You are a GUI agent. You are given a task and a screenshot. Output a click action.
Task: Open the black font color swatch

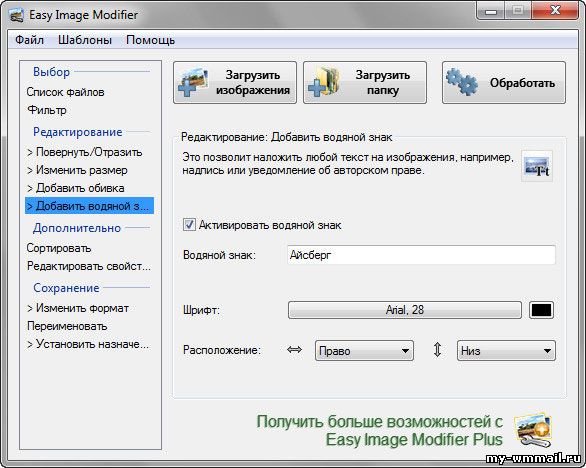click(541, 310)
